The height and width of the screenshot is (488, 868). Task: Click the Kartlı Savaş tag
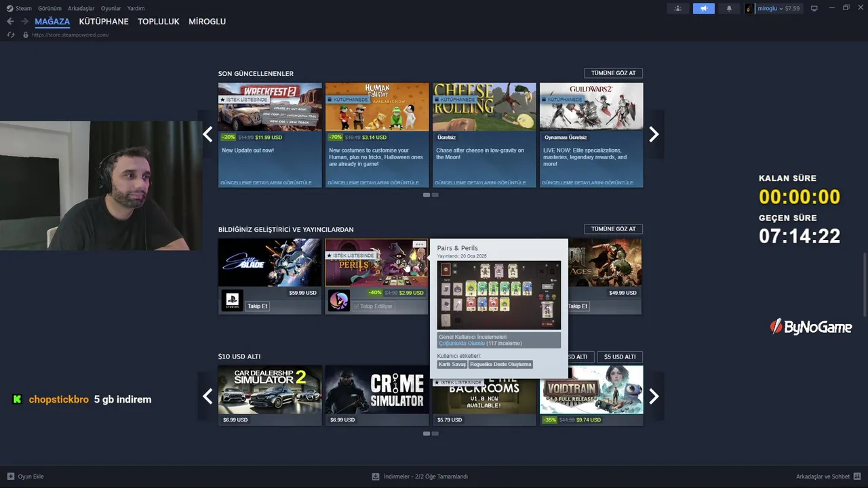tap(452, 365)
